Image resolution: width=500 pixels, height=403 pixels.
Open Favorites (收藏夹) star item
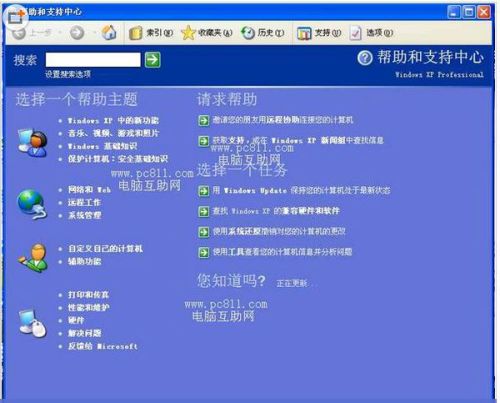pyautogui.click(x=207, y=33)
